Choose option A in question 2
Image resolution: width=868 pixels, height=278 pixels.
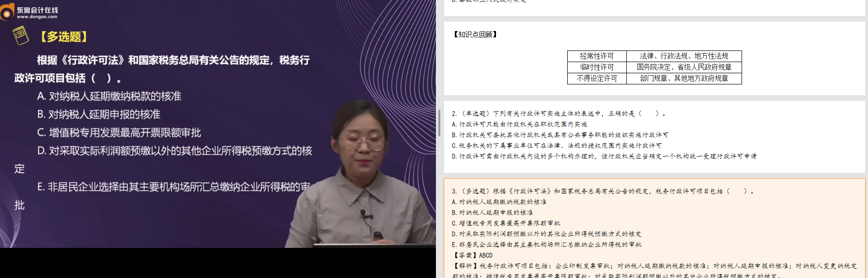coord(519,124)
